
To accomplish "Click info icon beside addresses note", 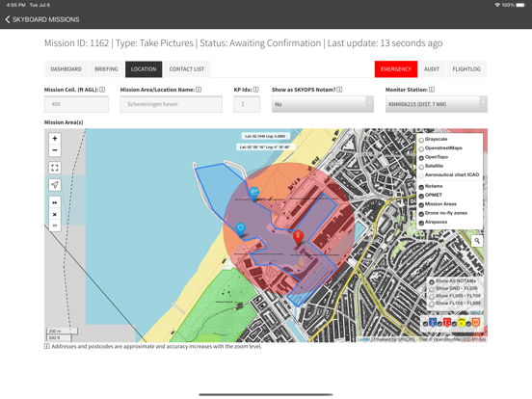I will pyautogui.click(x=47, y=346).
